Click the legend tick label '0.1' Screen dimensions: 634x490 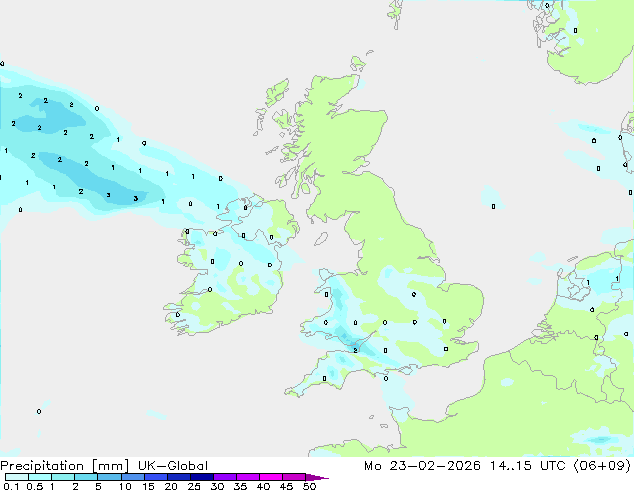[11, 486]
